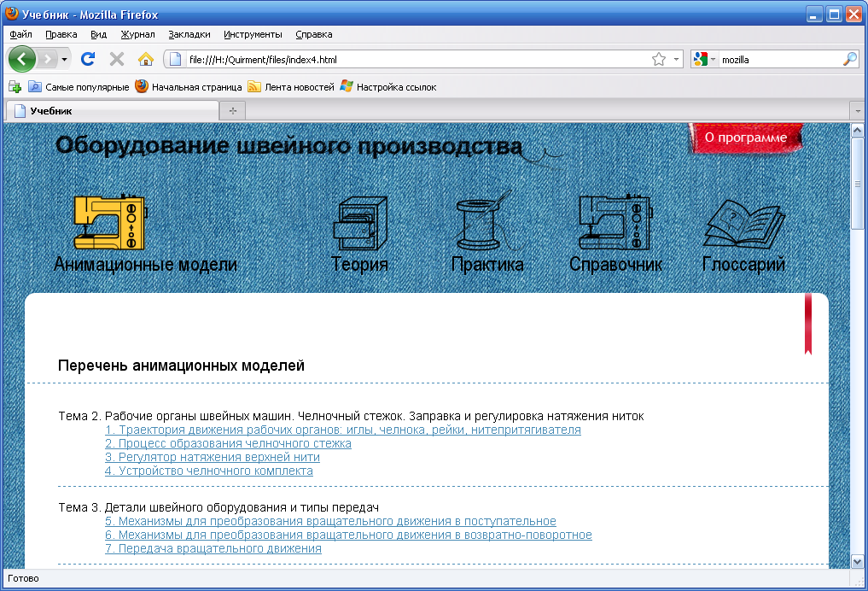
Task: Open Самые популярные bookmark folder
Action: 78,87
